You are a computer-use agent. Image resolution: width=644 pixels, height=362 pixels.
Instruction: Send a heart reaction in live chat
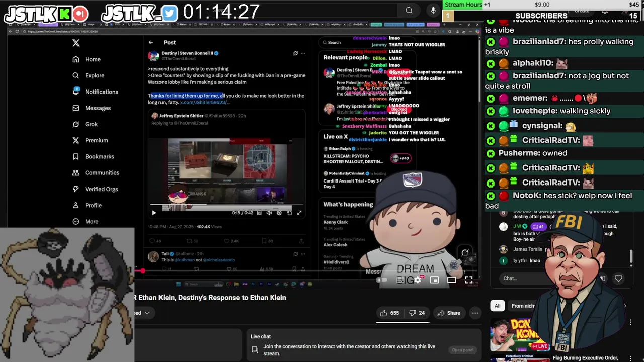618,278
